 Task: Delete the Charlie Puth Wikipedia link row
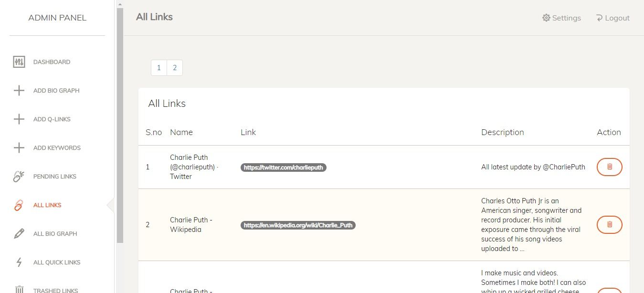click(x=610, y=224)
